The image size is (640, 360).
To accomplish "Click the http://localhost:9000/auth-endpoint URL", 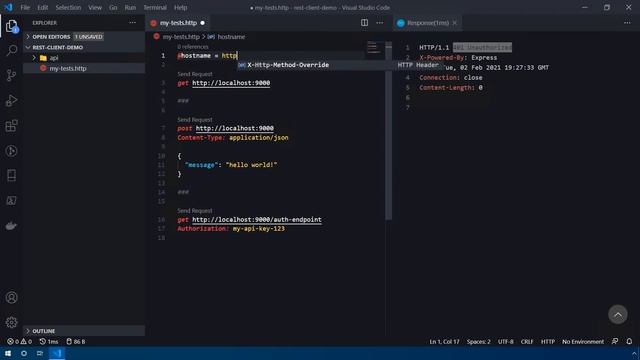I will [x=257, y=220].
